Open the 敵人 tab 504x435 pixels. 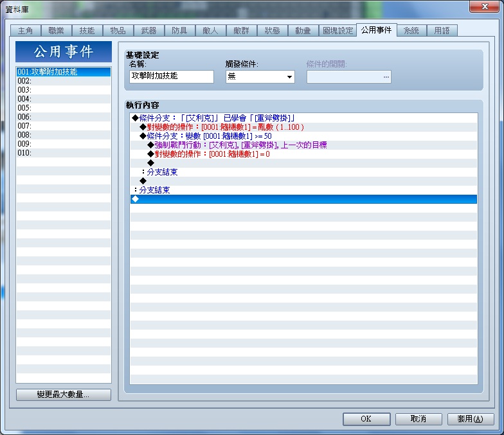(211, 31)
